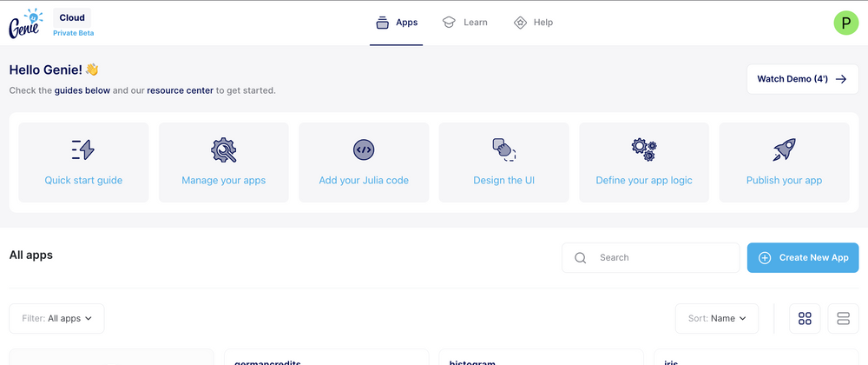The image size is (868, 365).
Task: Click the Genie logo icon
Action: coord(25,23)
